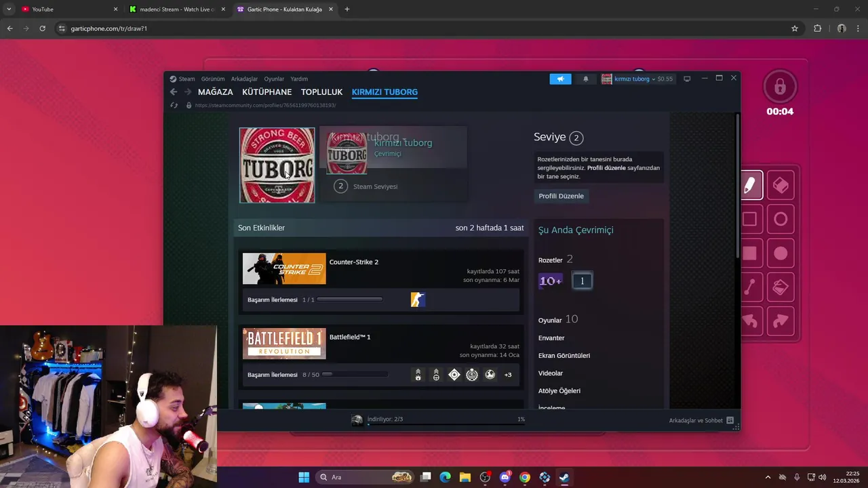This screenshot has width=868, height=488.
Task: Redo the stroke in Gartic Phone
Action: click(x=781, y=321)
